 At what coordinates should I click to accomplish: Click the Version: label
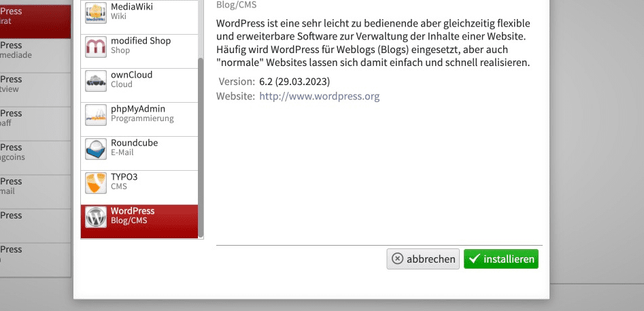[237, 82]
